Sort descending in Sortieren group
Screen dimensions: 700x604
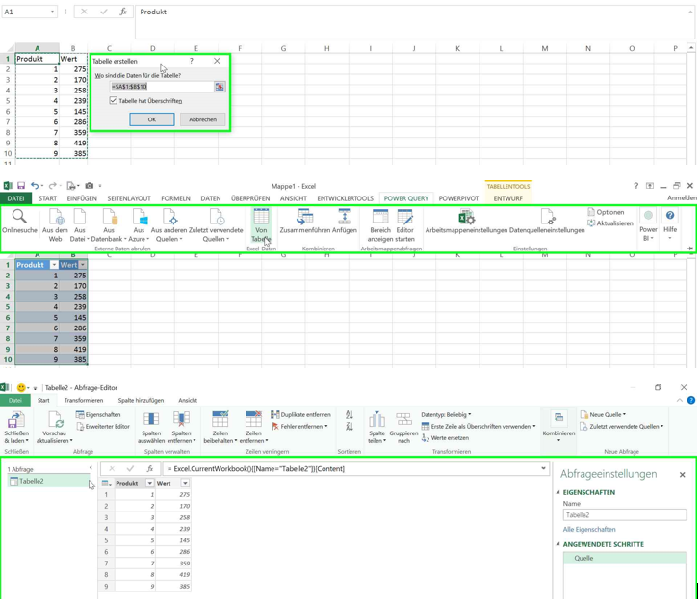coord(350,427)
